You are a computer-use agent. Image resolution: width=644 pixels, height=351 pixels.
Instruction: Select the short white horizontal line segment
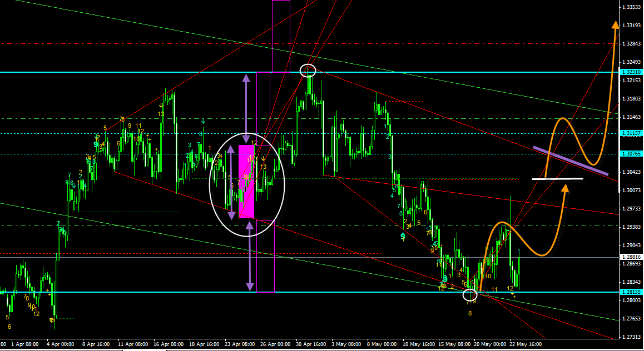coord(557,179)
